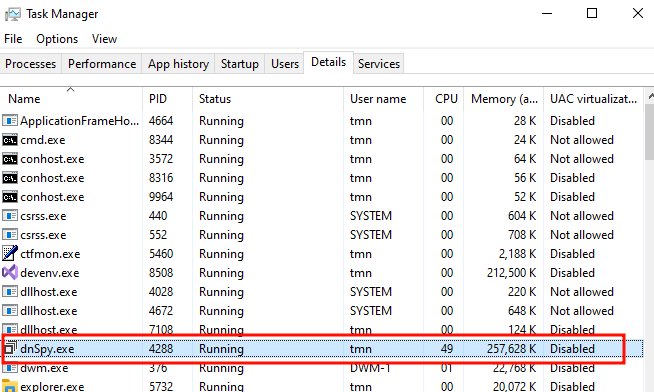Click PID value 4664

coord(161,121)
